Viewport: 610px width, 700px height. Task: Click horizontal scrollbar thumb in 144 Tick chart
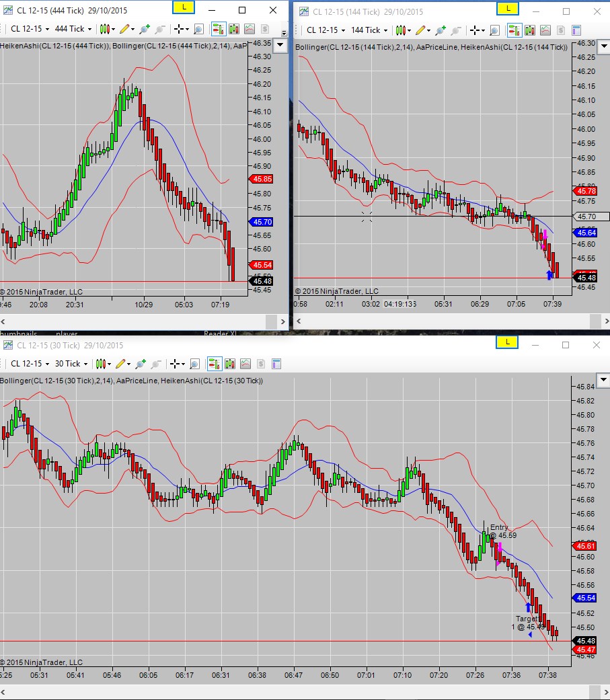click(595, 321)
